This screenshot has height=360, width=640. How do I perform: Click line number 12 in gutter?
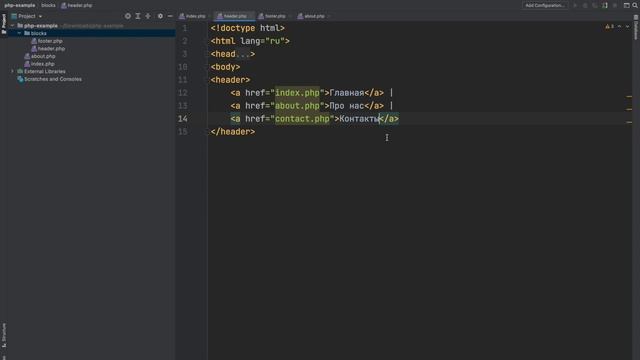click(183, 93)
